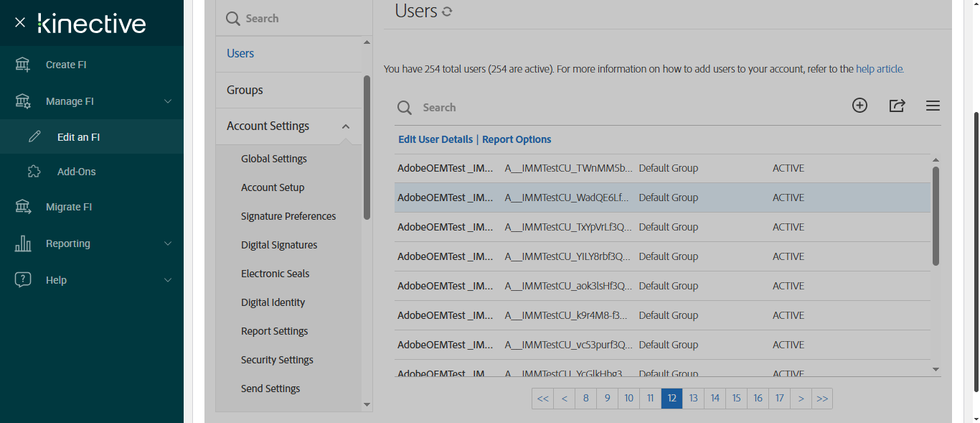The height and width of the screenshot is (423, 980).
Task: Jump to last page of users
Action: coord(822,399)
